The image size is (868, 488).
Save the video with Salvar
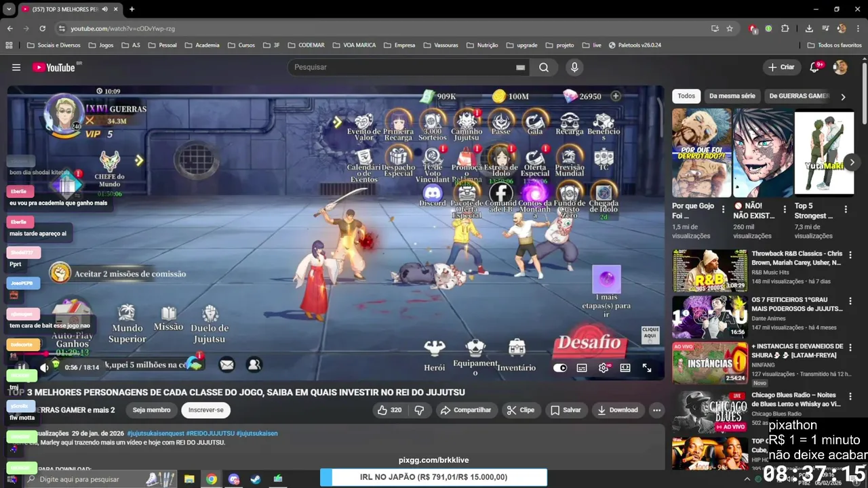click(x=566, y=410)
